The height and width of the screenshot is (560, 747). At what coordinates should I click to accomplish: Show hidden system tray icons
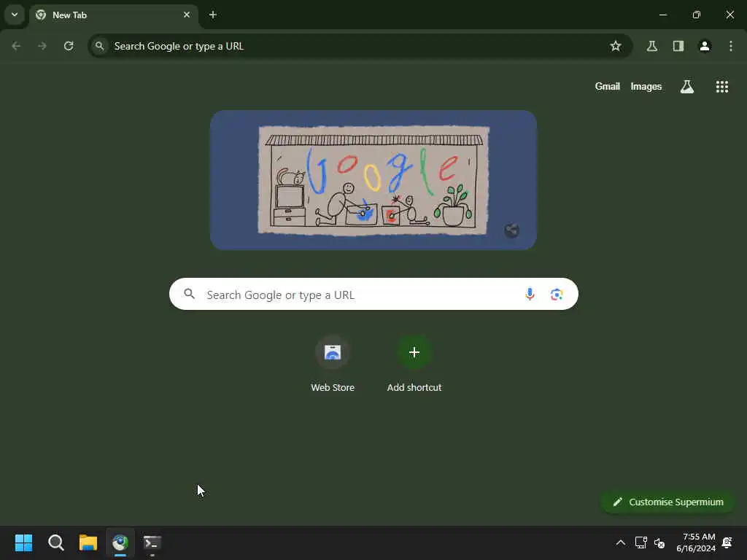point(620,542)
